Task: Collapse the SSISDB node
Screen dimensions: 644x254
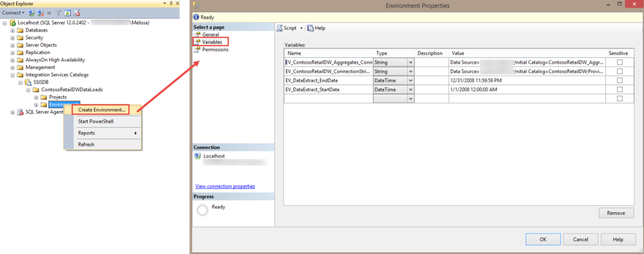Action: 21,82
